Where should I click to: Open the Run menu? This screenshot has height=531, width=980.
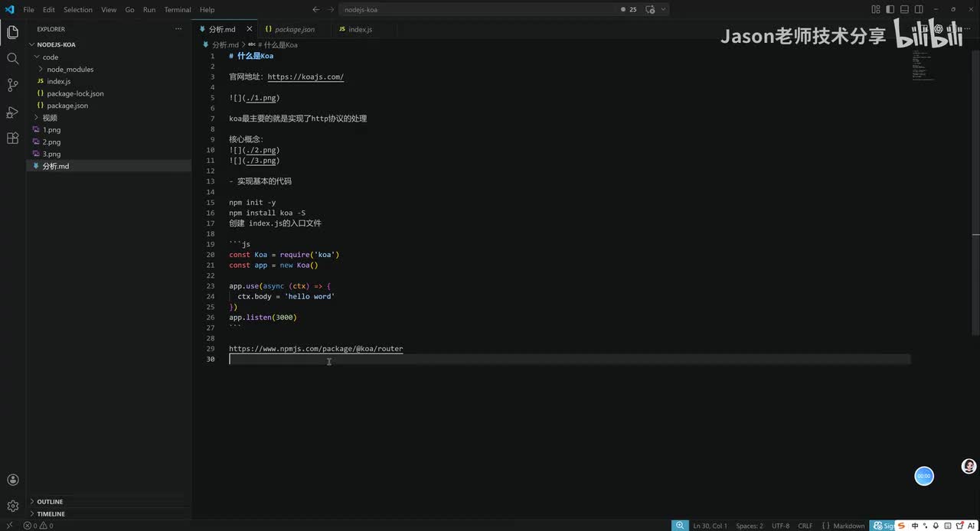tap(149, 10)
